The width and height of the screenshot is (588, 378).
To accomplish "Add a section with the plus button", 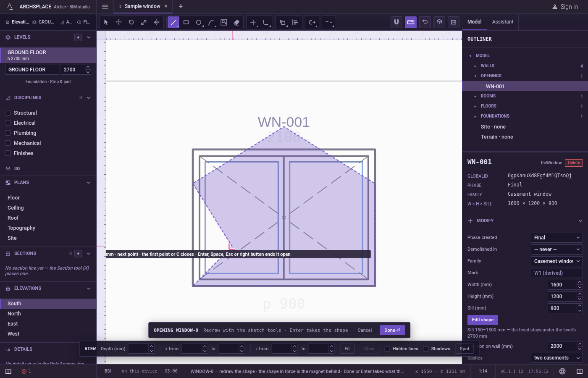I will 78,254.
